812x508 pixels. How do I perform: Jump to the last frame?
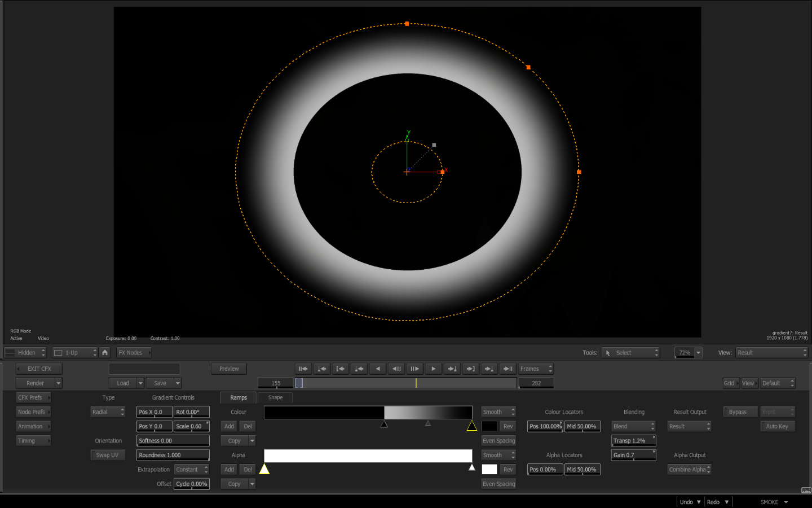click(507, 369)
